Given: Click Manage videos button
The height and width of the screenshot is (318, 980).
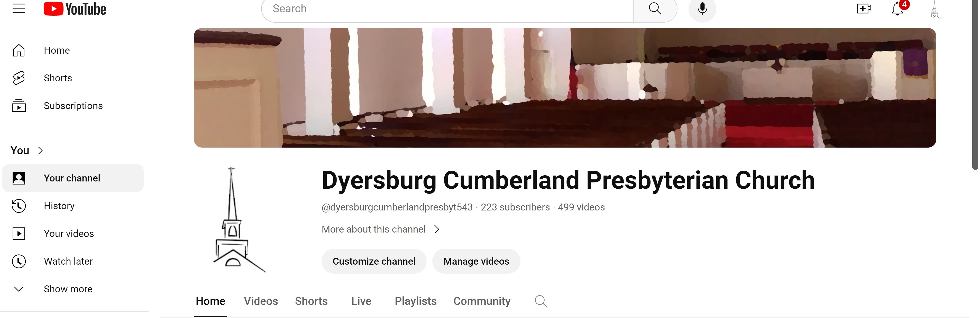Looking at the screenshot, I should tap(476, 261).
